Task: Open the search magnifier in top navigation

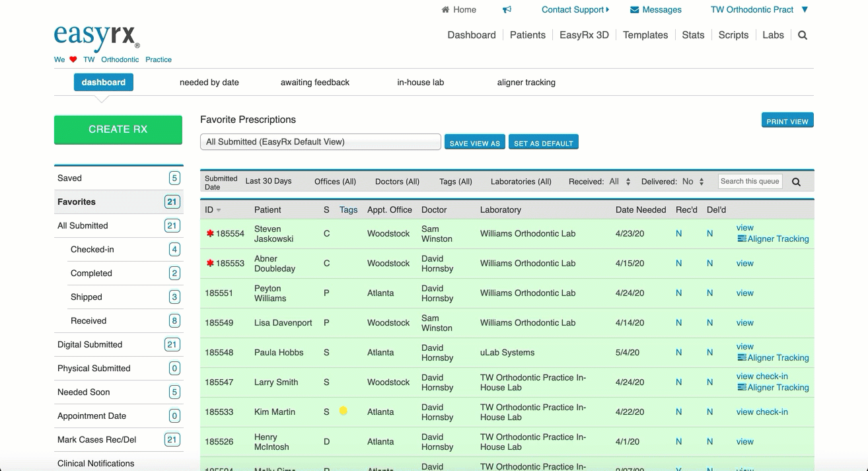Action: (803, 36)
